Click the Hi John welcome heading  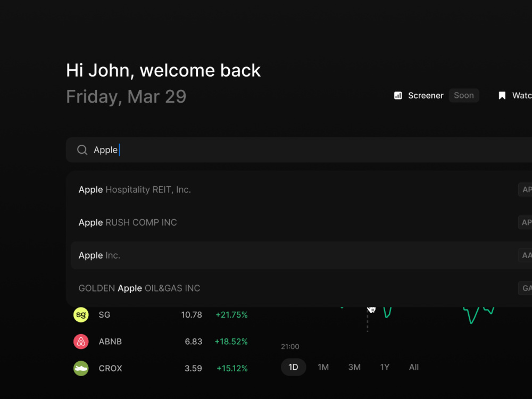pyautogui.click(x=163, y=71)
